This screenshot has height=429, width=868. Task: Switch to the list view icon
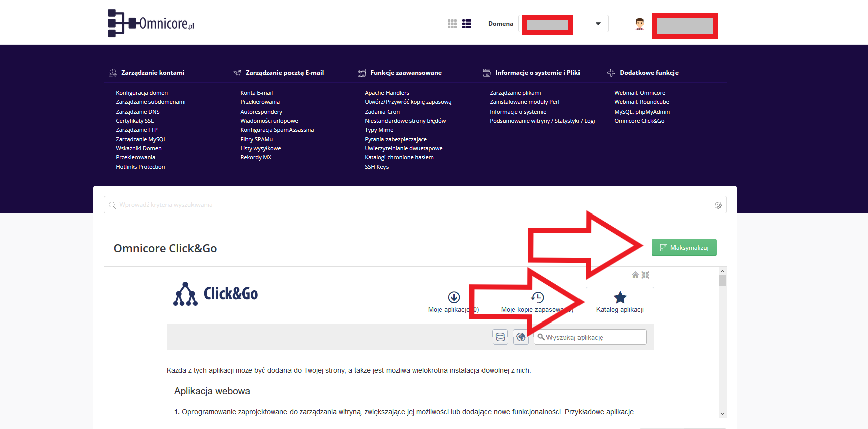[467, 24]
